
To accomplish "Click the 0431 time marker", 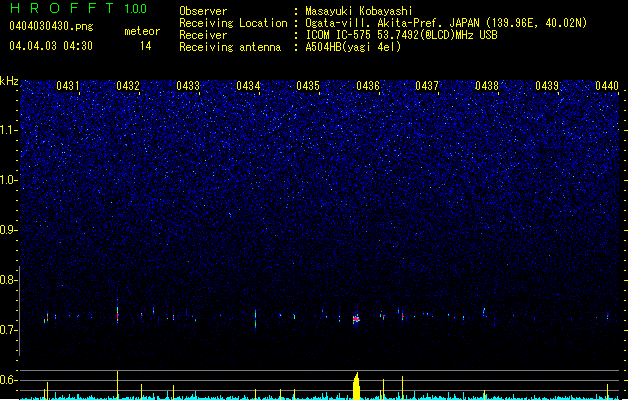I will click(67, 86).
